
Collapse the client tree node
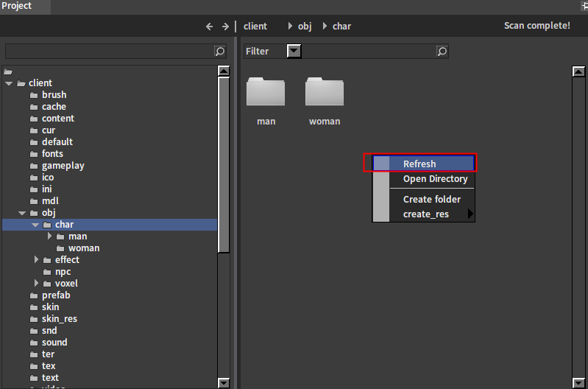point(9,83)
